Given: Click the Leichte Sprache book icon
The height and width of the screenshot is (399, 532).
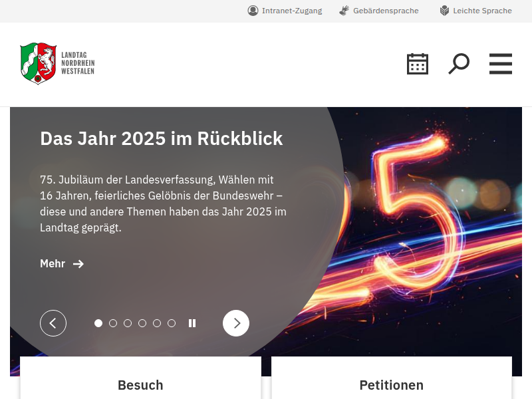Looking at the screenshot, I should click(444, 11).
